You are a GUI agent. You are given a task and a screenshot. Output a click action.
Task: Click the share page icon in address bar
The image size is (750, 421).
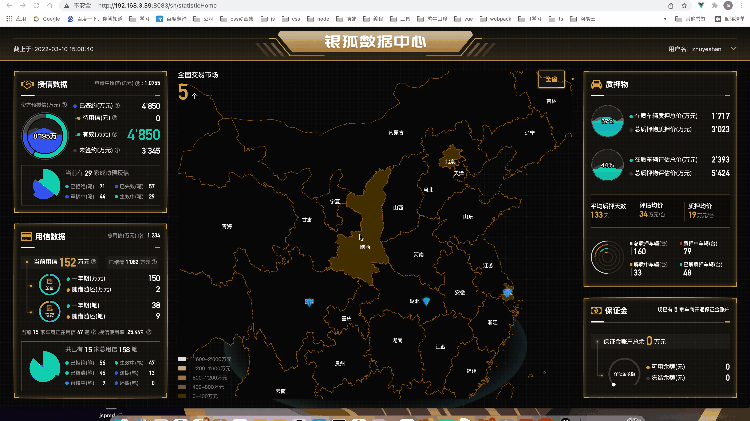pos(671,6)
